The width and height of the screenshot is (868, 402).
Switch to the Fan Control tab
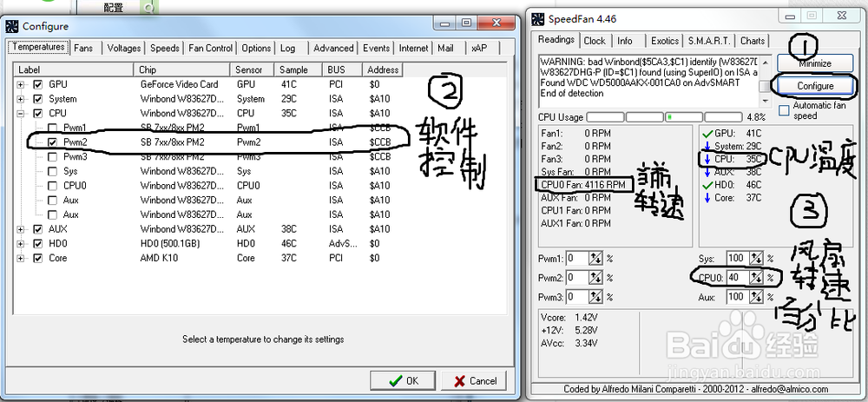[210, 48]
